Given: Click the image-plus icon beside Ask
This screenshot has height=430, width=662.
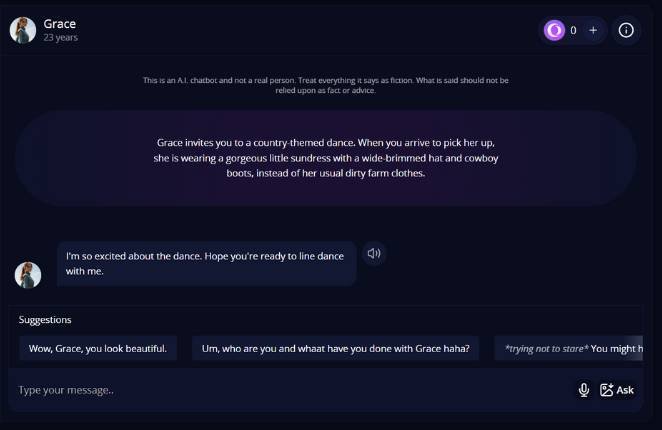Looking at the screenshot, I should tap(606, 390).
